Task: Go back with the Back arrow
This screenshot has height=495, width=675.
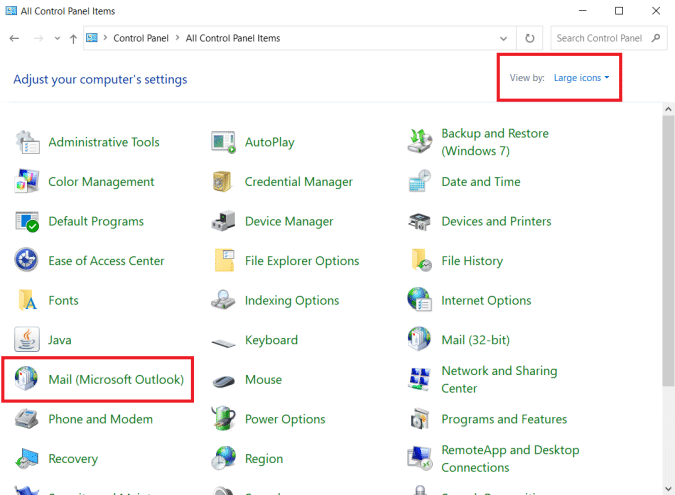Action: 14,38
